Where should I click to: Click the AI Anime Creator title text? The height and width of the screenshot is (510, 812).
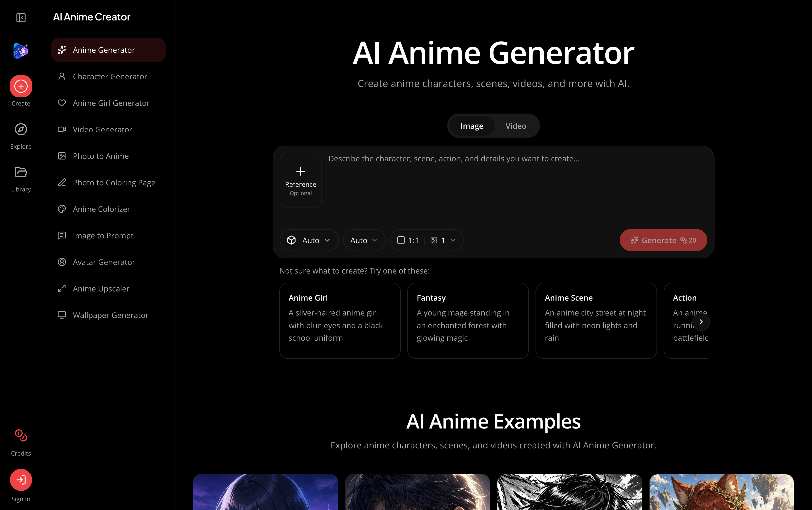click(x=91, y=17)
